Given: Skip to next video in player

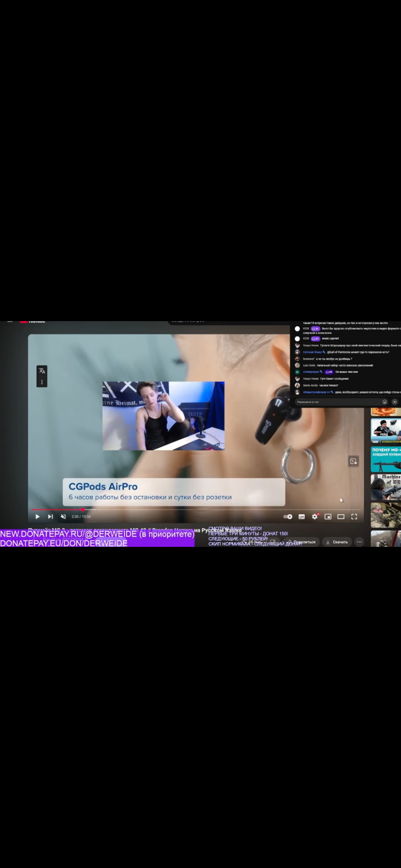Looking at the screenshot, I should point(50,516).
